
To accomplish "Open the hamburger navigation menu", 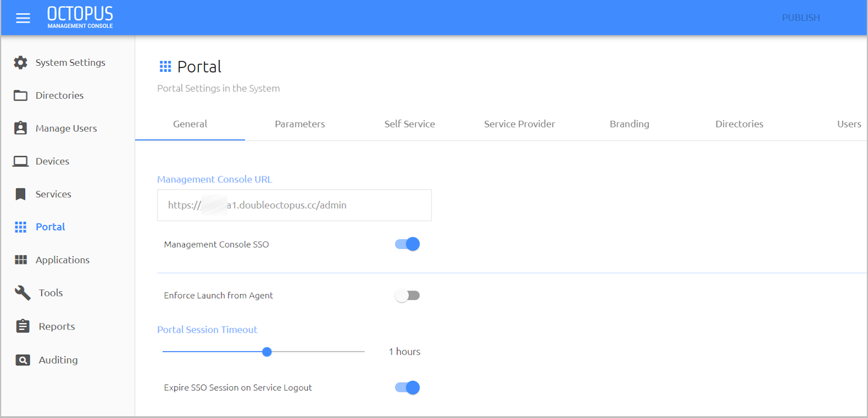I will [23, 18].
